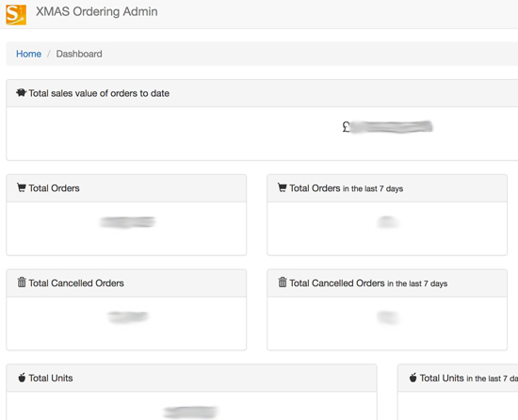Screen dimensions: 518x420
Task: Click the piggy bank icon beside Total sales
Action: tap(21, 93)
